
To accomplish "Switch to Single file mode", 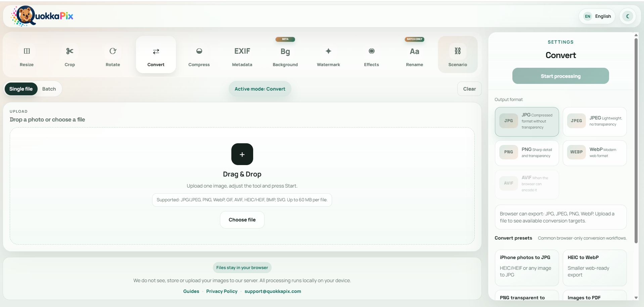I will click(21, 89).
